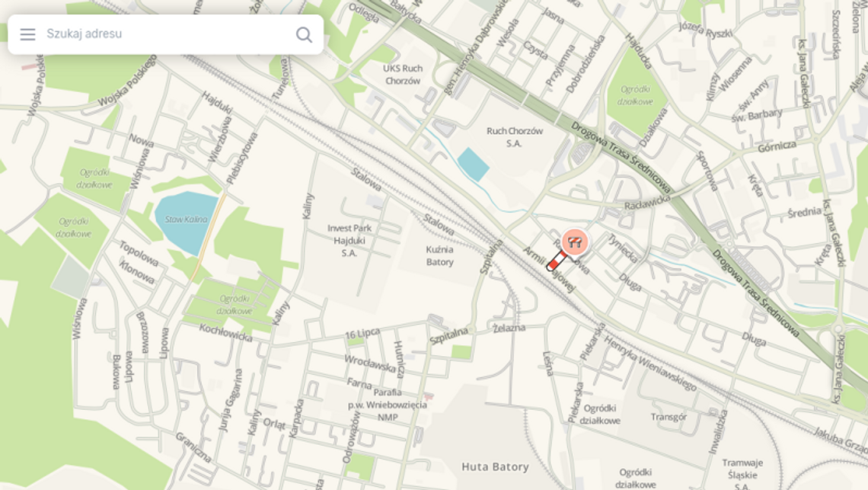The image size is (868, 490).
Task: Select the Wojska Polskiego road label
Action: 127,82
